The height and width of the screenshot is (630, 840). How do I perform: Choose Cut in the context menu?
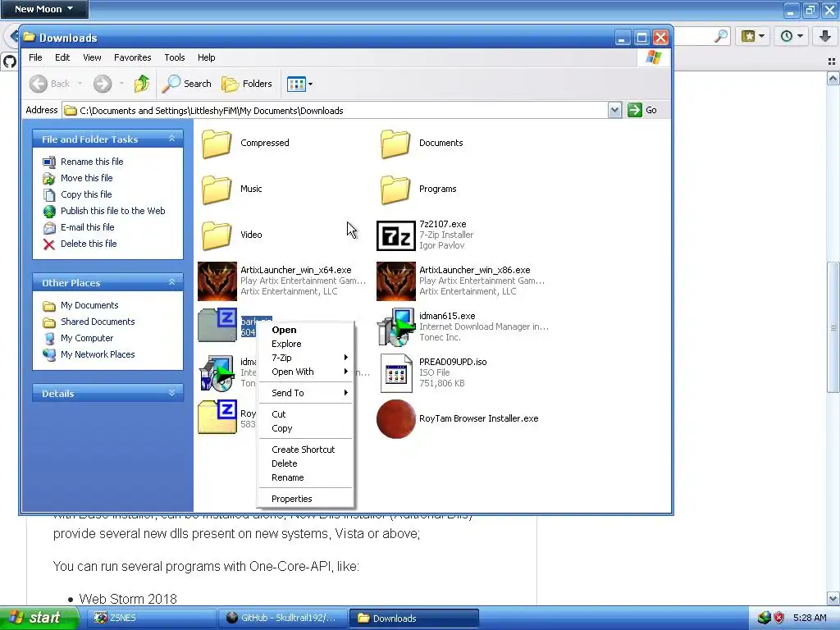click(x=305, y=414)
